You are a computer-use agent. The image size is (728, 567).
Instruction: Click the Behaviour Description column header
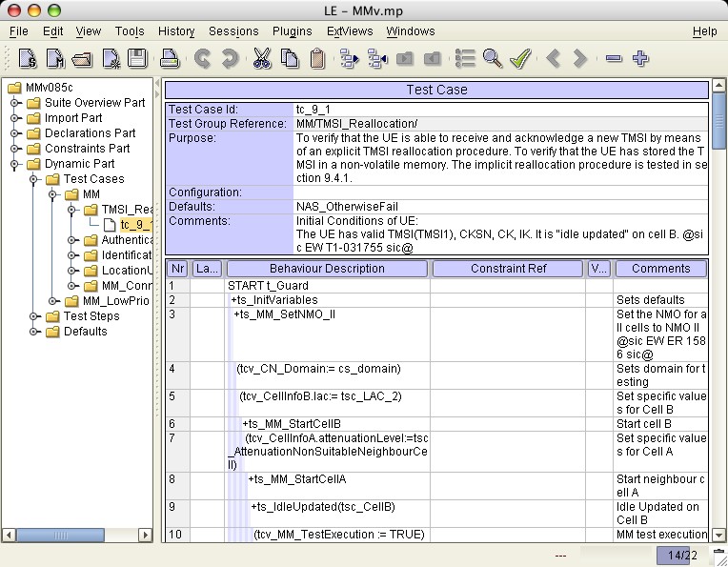[x=327, y=269]
